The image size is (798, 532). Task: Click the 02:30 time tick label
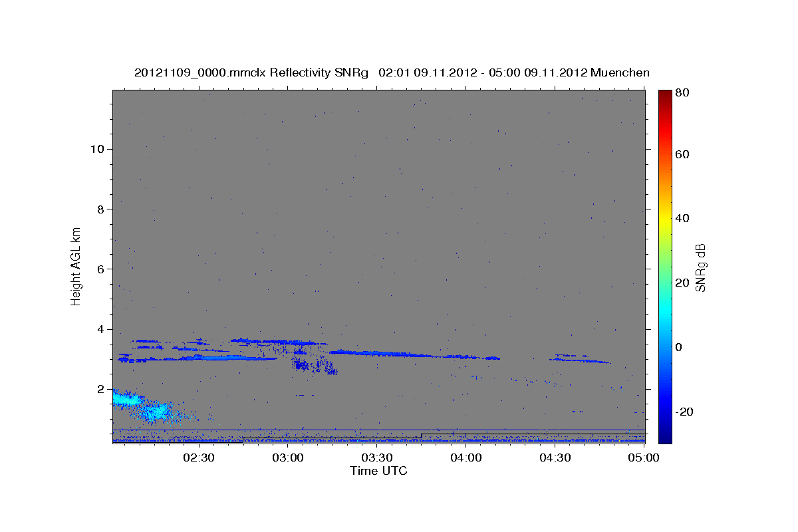(199, 458)
